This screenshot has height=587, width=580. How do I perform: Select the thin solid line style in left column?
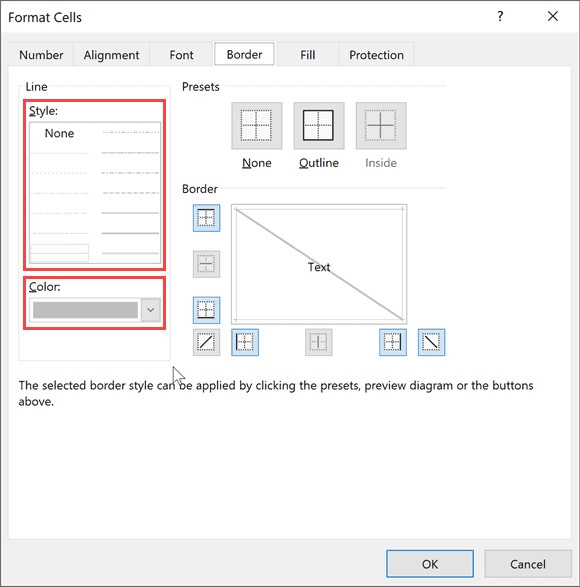pyautogui.click(x=59, y=253)
